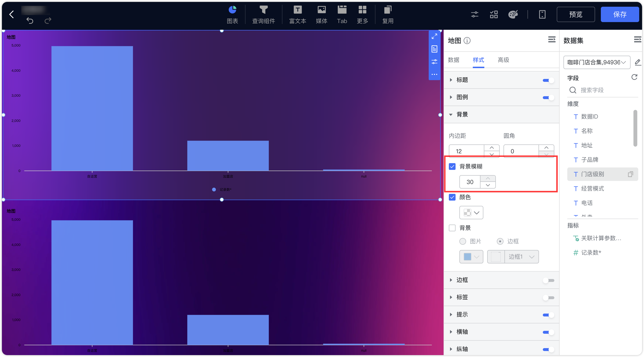644x357 pixels.
Task: Select the 图片 radio button
Action: pyautogui.click(x=463, y=241)
